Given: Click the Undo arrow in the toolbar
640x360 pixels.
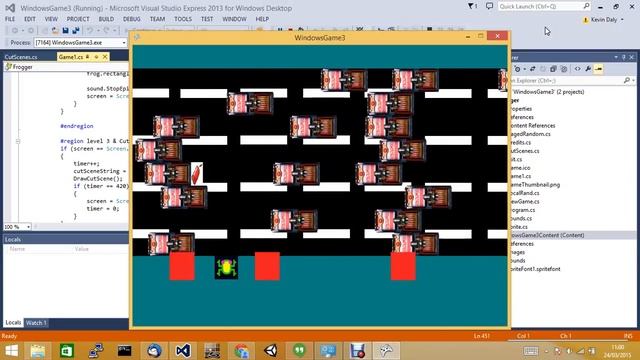Looking at the screenshot, I should [x=90, y=31].
